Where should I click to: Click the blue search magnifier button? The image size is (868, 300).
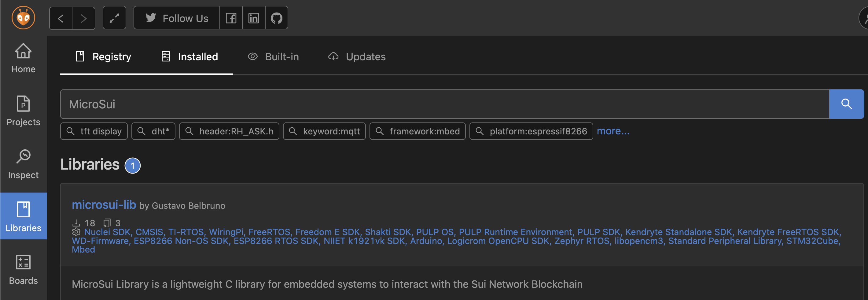(x=846, y=104)
